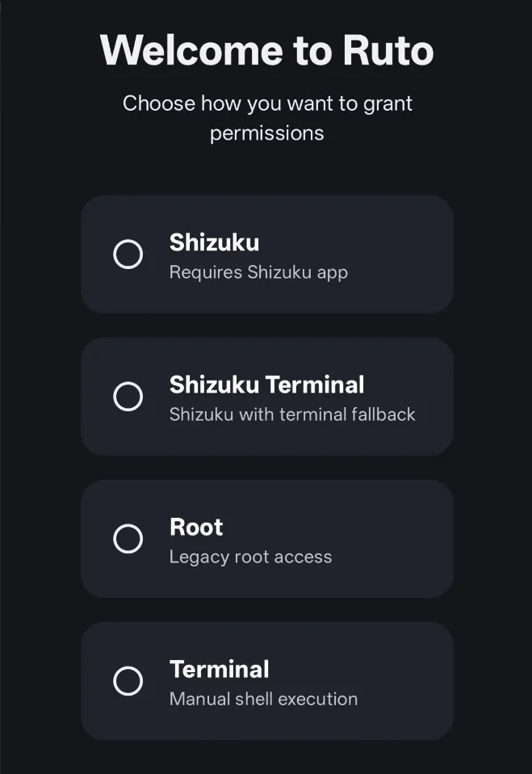Image resolution: width=532 pixels, height=774 pixels.
Task: Click the word "Ruto" in the title
Action: (x=388, y=50)
